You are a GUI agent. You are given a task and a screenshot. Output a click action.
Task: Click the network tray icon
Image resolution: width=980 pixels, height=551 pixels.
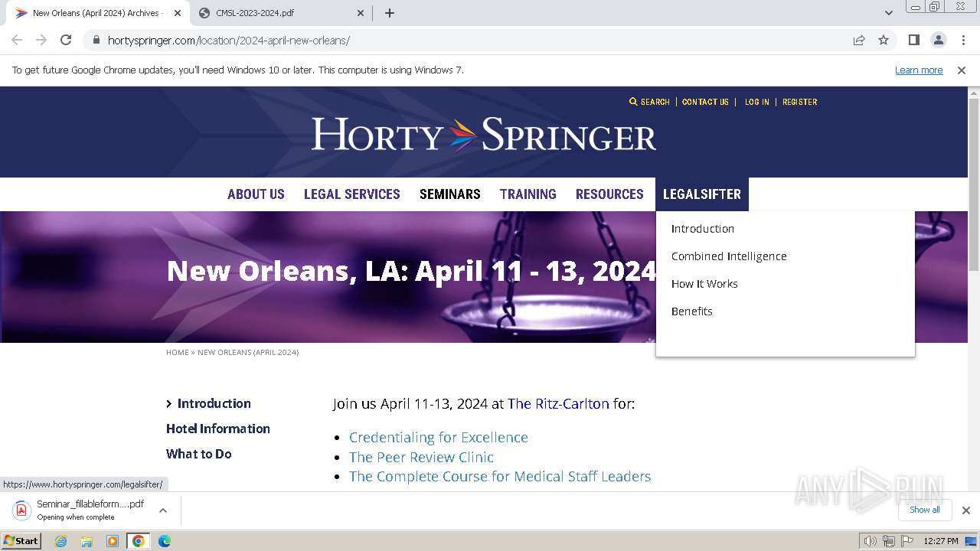[x=889, y=541]
